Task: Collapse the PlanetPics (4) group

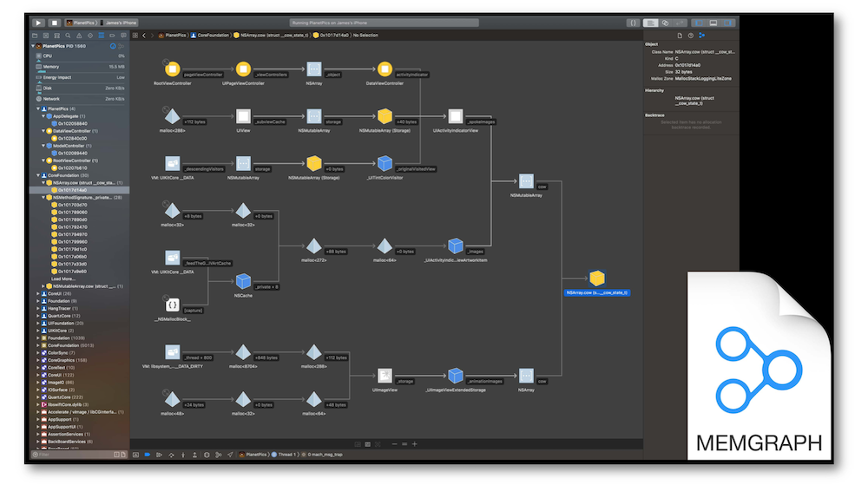Action: pyautogui.click(x=38, y=109)
